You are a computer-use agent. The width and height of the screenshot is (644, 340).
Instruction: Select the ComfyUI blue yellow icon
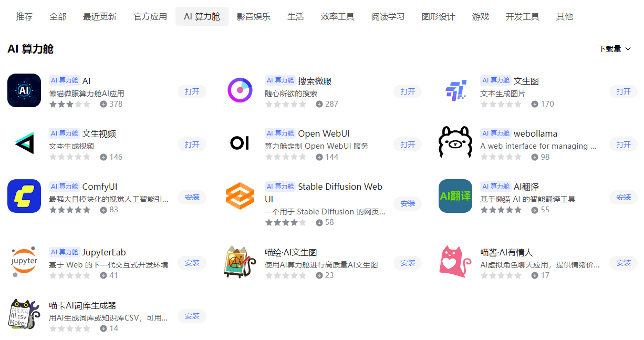click(24, 196)
